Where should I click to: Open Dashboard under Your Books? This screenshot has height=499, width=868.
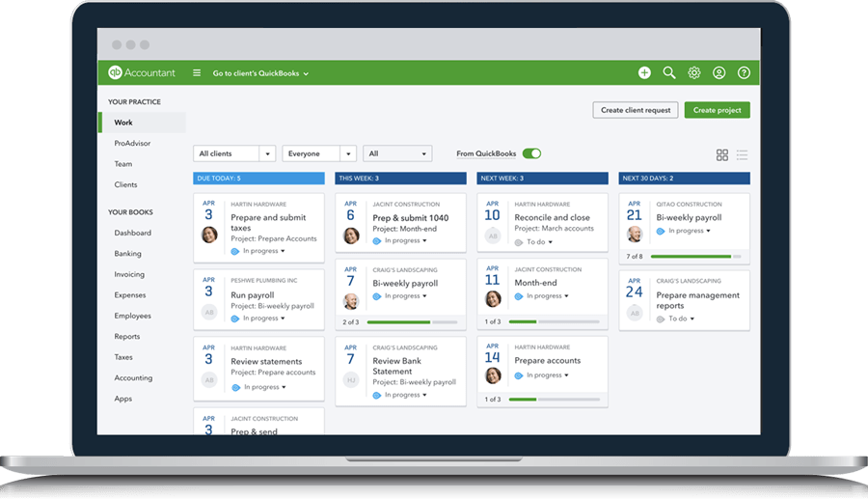132,233
